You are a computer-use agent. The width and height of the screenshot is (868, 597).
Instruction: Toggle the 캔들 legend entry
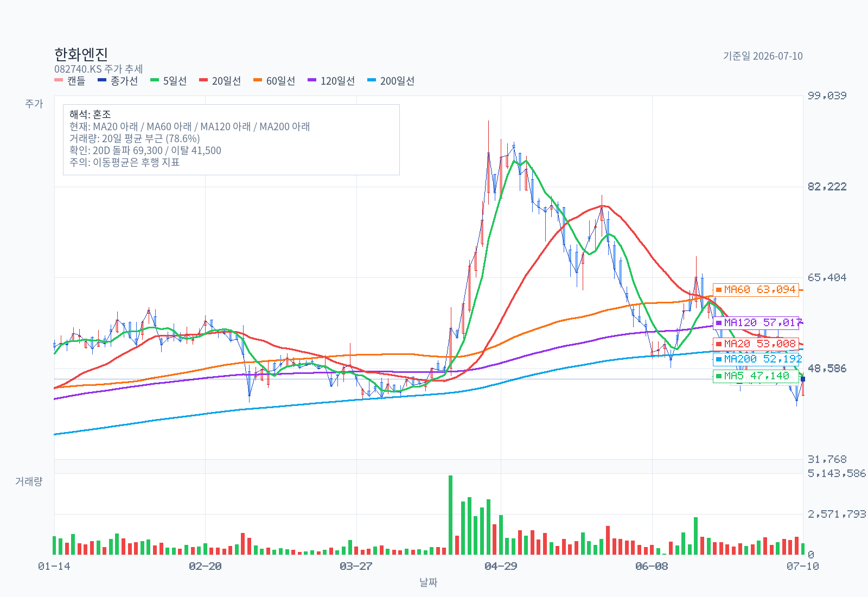(70, 81)
